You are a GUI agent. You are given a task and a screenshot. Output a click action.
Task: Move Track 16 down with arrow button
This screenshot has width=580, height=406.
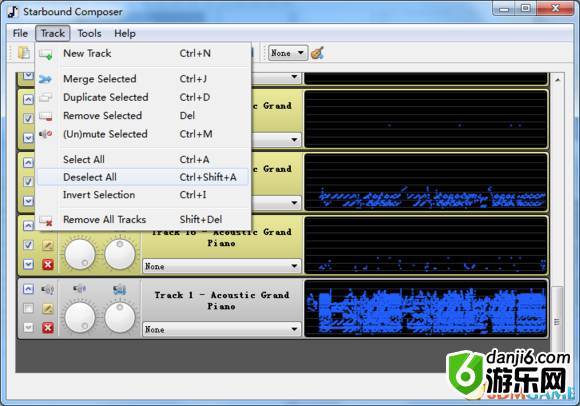[x=28, y=264]
